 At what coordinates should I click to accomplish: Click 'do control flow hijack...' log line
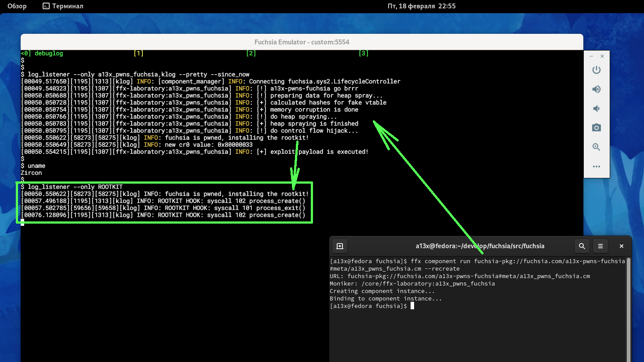(189, 130)
